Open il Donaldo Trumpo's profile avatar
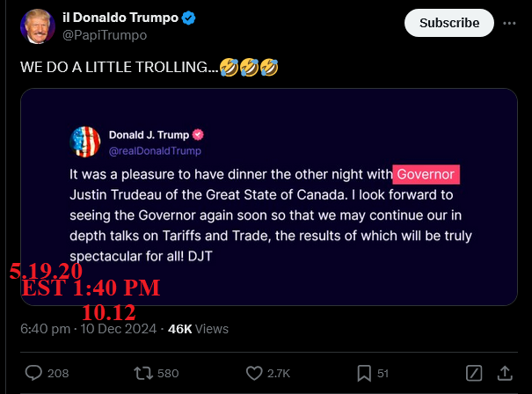The width and height of the screenshot is (532, 394). [37, 27]
